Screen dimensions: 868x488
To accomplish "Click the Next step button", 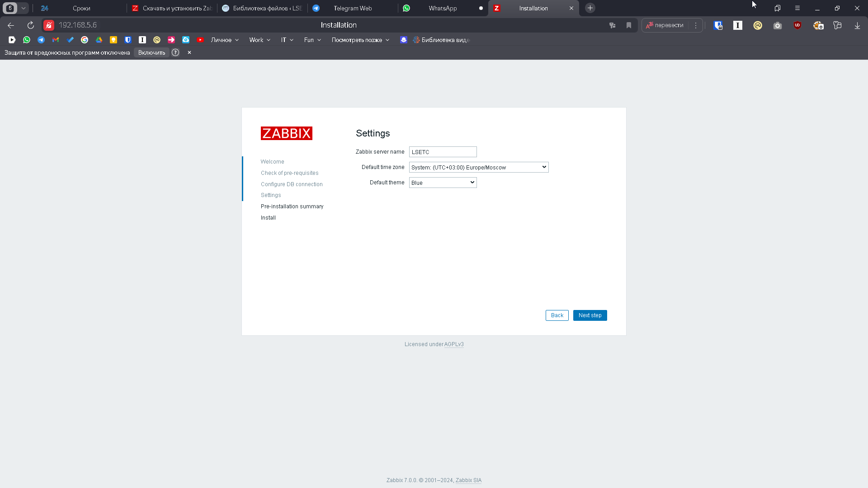I will tap(590, 315).
